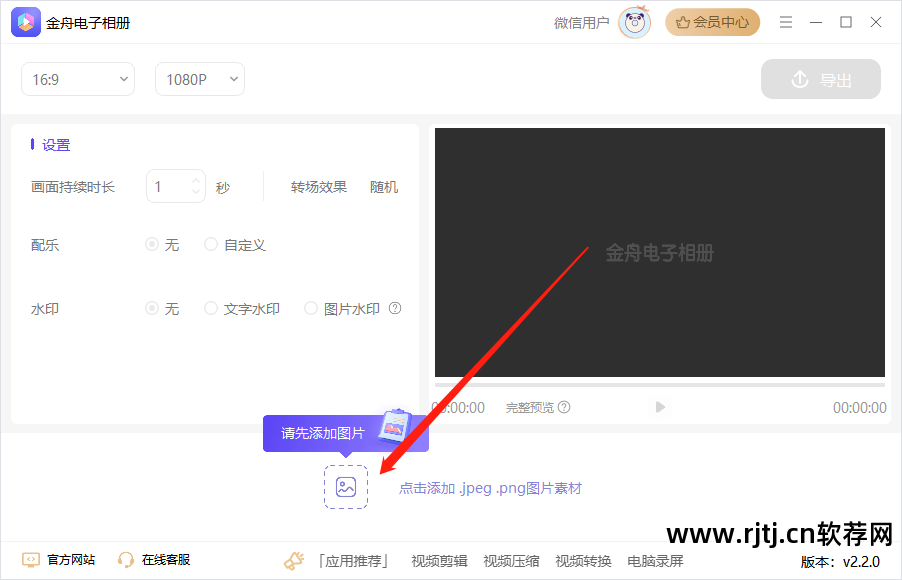902x580 pixels.
Task: Open the 1080P resolution dropdown
Action: pyautogui.click(x=199, y=78)
